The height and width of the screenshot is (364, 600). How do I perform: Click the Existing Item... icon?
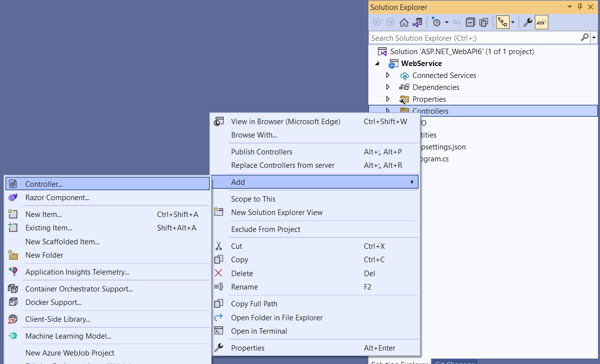(13, 228)
